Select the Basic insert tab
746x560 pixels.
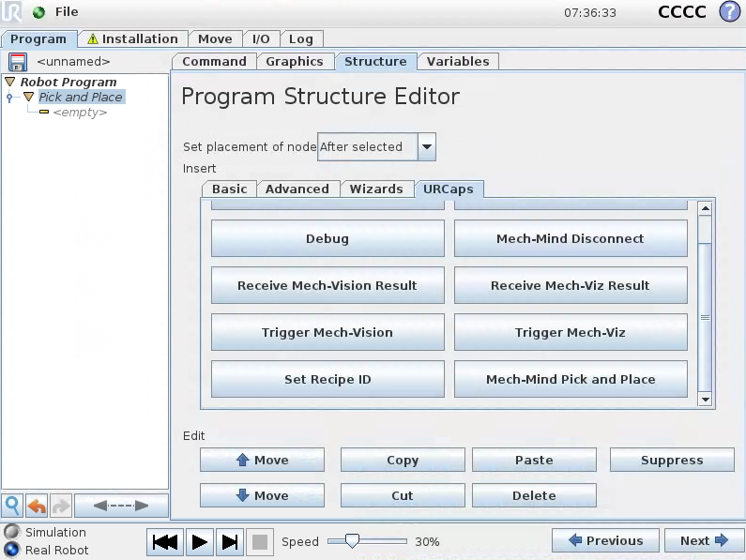229,189
